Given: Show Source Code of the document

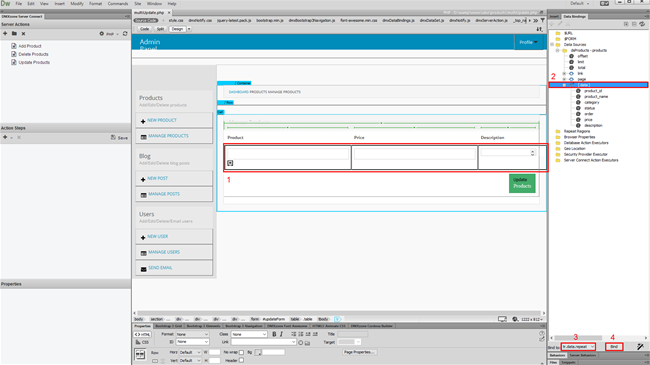Looking at the screenshot, I should [146, 20].
